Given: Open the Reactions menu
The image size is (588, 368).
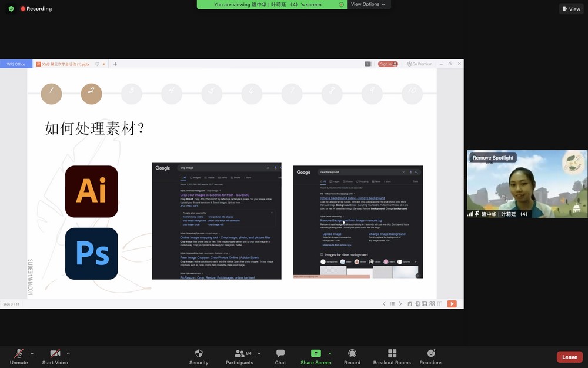Looking at the screenshot, I should (431, 357).
